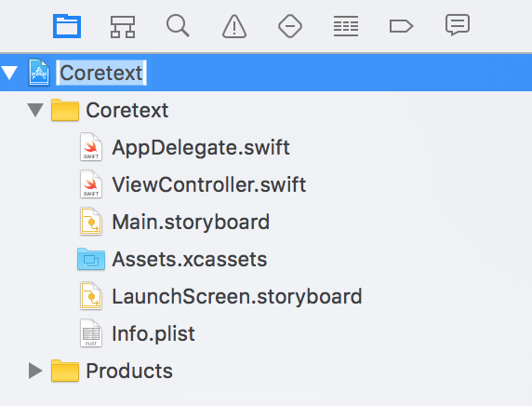The width and height of the screenshot is (532, 406).
Task: Open the Breakpoint navigator tag icon
Action: click(401, 26)
